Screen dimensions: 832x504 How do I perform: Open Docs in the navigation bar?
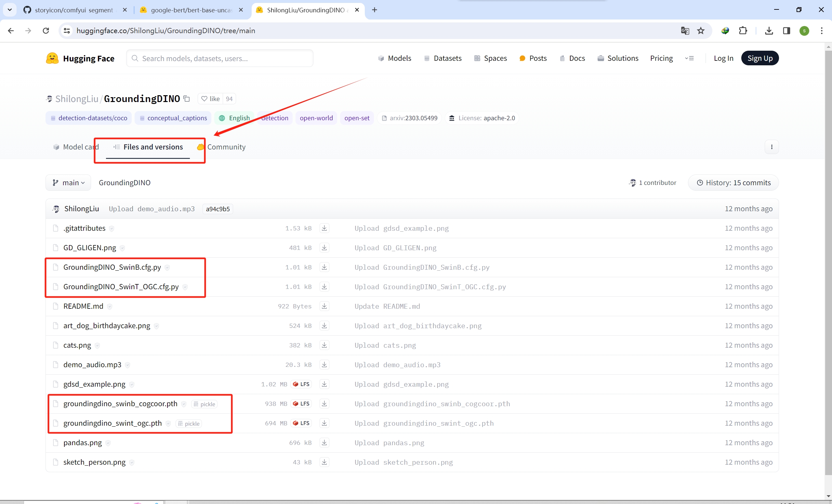pos(572,58)
